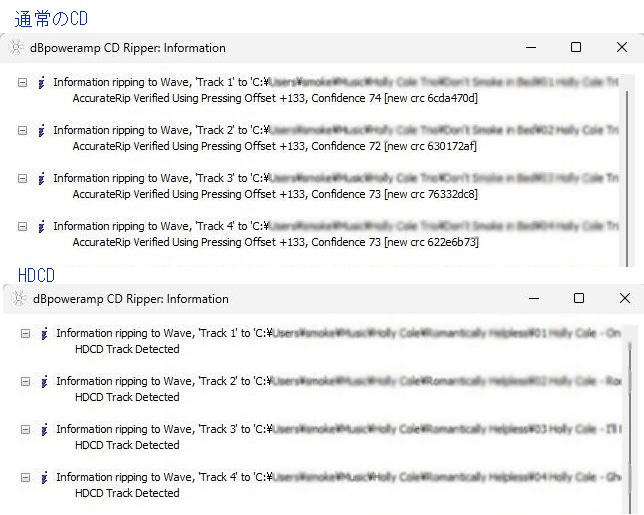The height and width of the screenshot is (515, 644).
Task: Click the info icon beside Track 1 in the AccurateRip window
Action: pyautogui.click(x=41, y=83)
